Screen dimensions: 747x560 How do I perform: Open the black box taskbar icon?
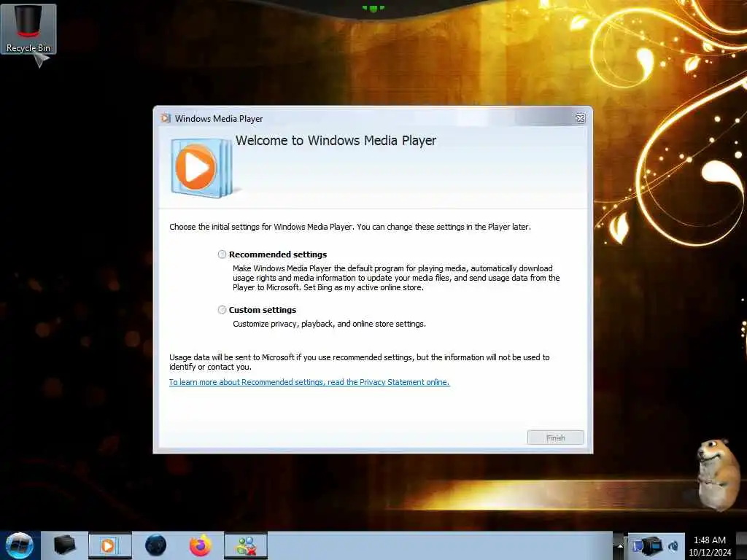[x=64, y=545]
